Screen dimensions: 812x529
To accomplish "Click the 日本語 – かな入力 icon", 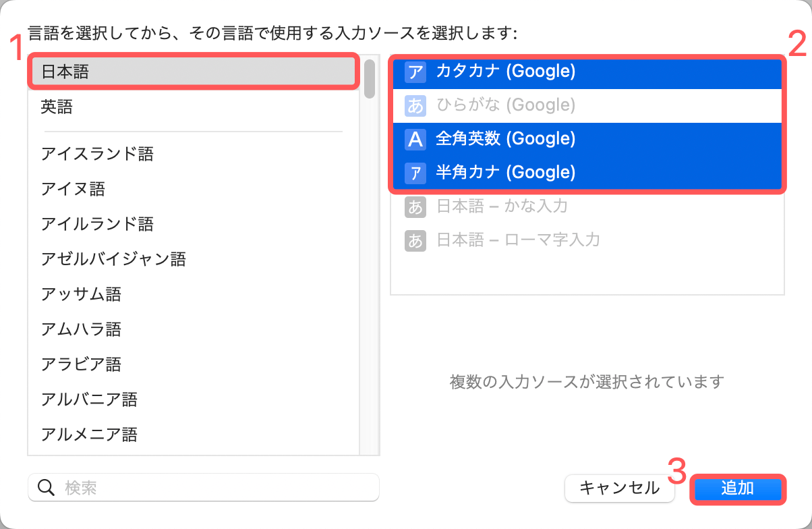I will [x=415, y=206].
